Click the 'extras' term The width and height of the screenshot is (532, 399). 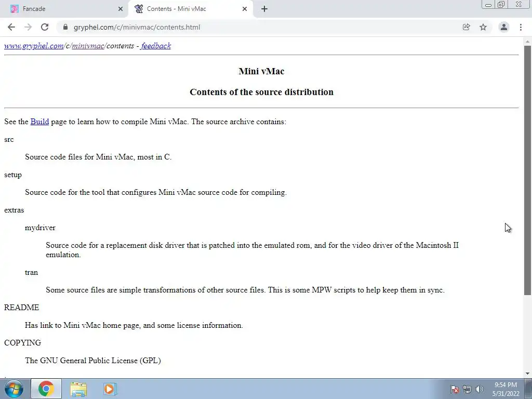click(14, 210)
